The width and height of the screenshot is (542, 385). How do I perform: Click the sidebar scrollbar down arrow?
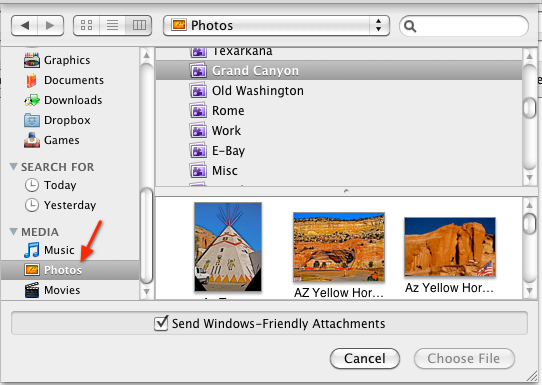coord(147,292)
